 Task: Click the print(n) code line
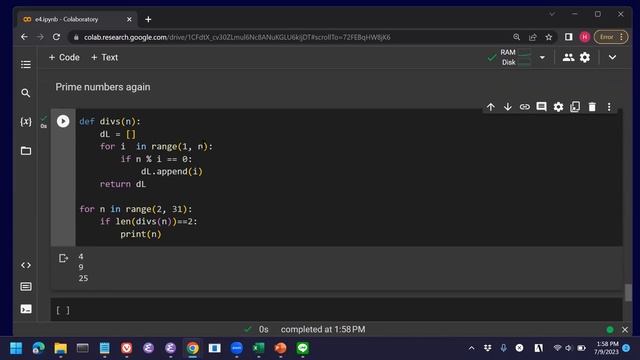click(x=141, y=234)
